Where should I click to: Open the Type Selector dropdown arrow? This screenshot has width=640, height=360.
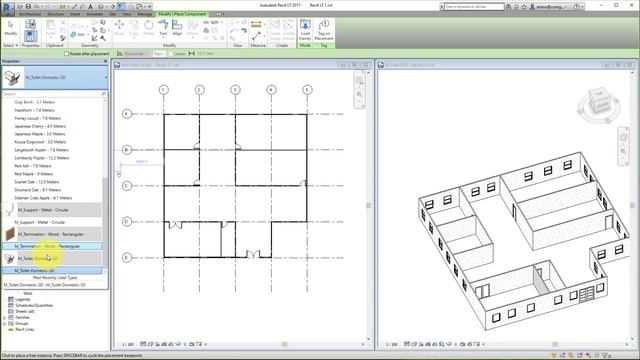pos(106,77)
